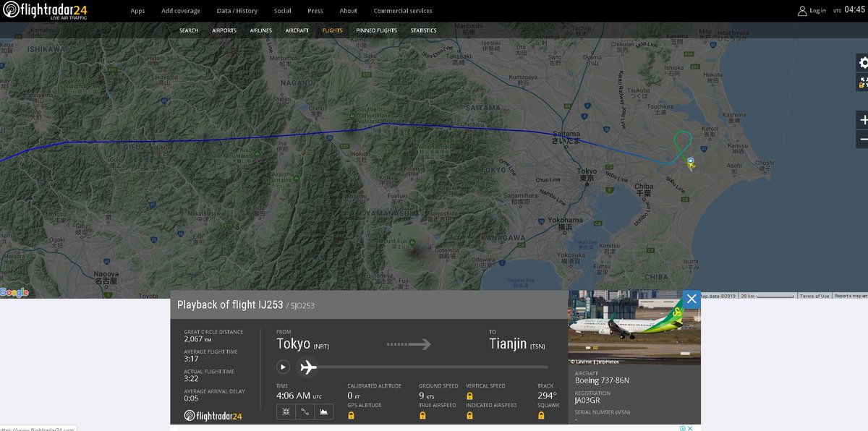Click the Tianjin (TSN) destination text
The height and width of the screenshot is (431, 868).
518,344
